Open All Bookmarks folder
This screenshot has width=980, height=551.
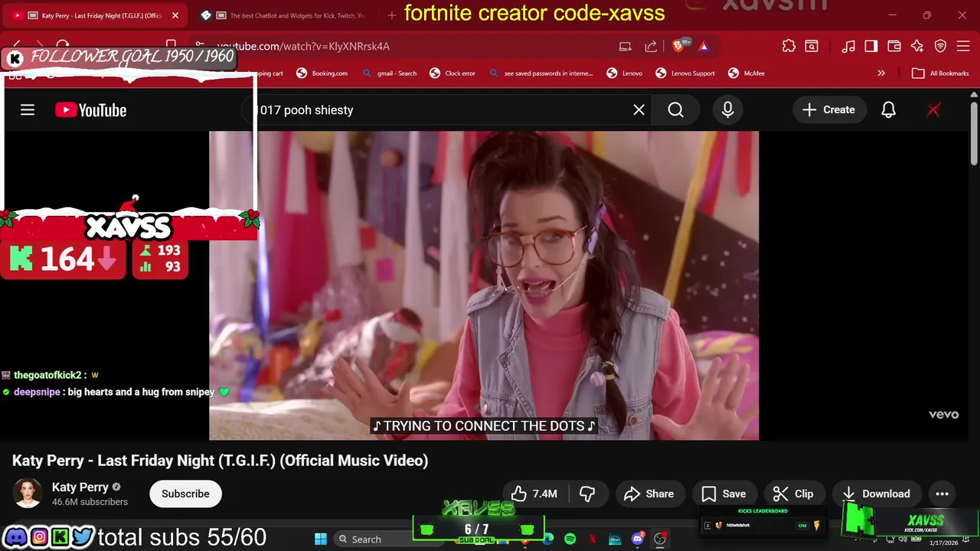tap(940, 73)
